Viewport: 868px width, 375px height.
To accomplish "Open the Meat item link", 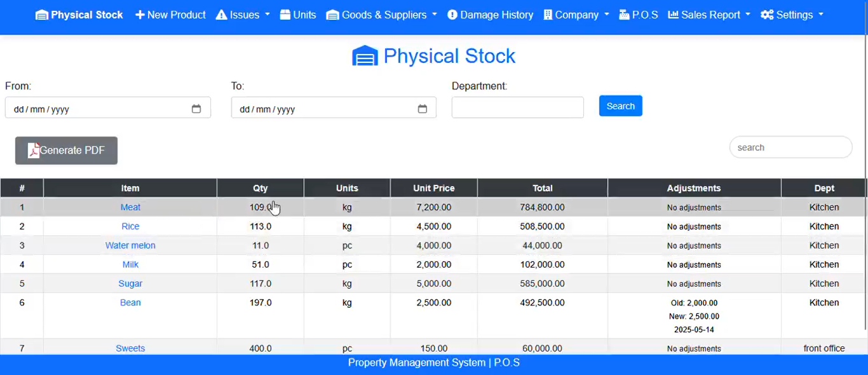I will (130, 207).
